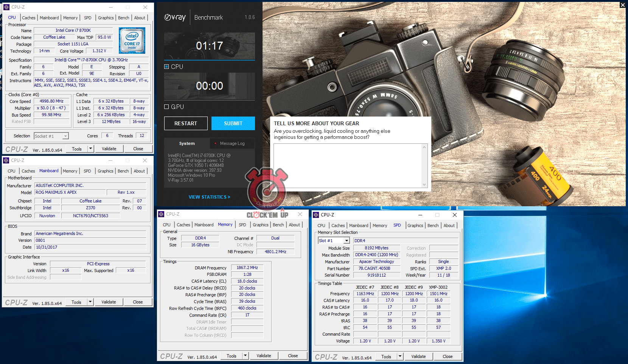Close the V-Ray Benchmark window with X
This screenshot has height=364, width=628.
[622, 5]
